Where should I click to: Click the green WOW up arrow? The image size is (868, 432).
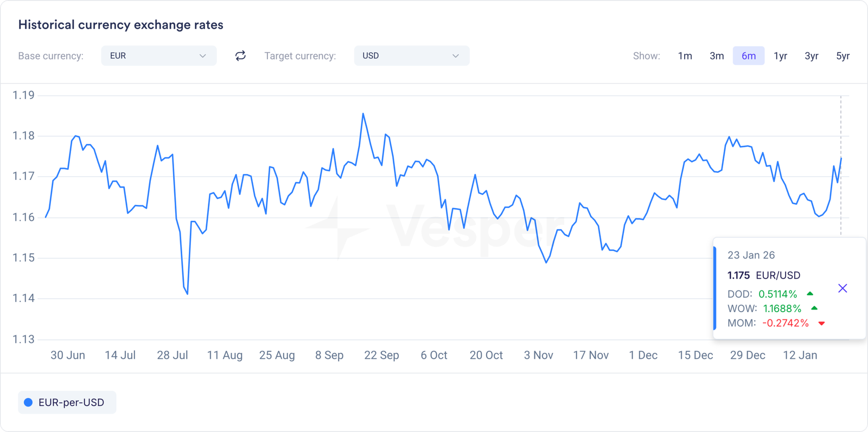(x=814, y=308)
